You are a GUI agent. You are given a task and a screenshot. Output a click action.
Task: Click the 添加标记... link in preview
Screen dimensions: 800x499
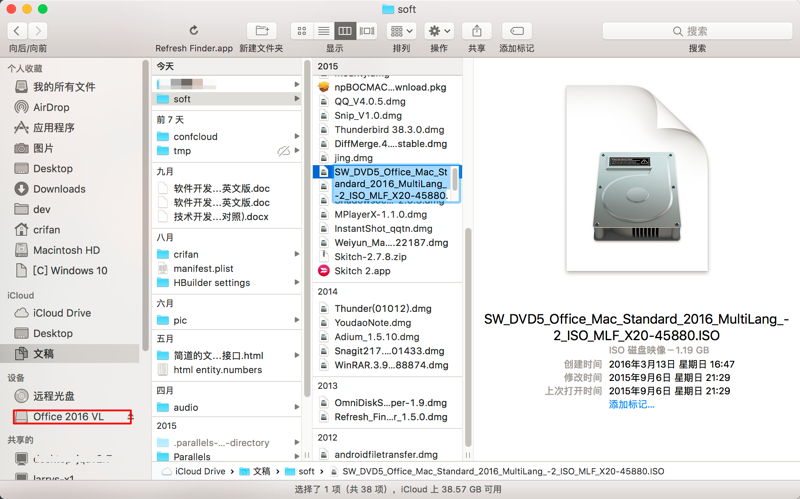631,405
